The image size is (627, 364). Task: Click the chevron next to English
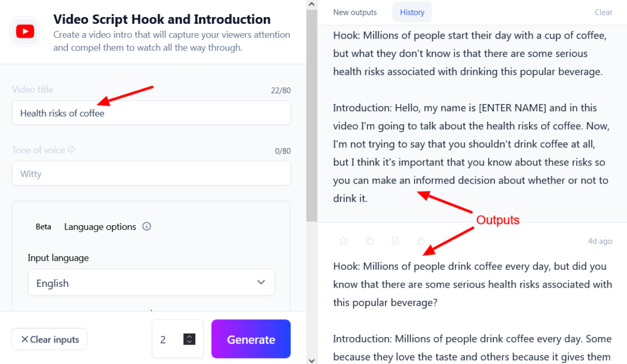pos(261,283)
